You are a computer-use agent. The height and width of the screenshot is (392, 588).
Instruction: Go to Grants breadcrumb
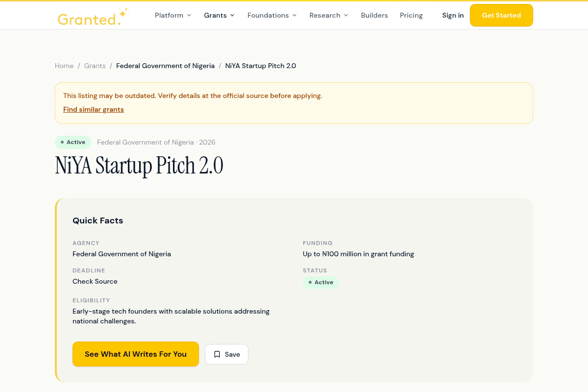95,66
